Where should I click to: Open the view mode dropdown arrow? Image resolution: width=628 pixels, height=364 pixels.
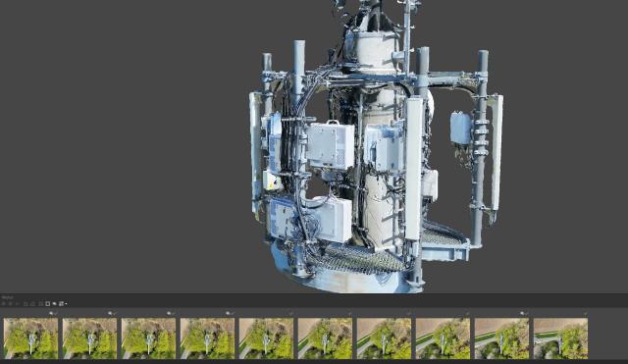pyautogui.click(x=66, y=303)
